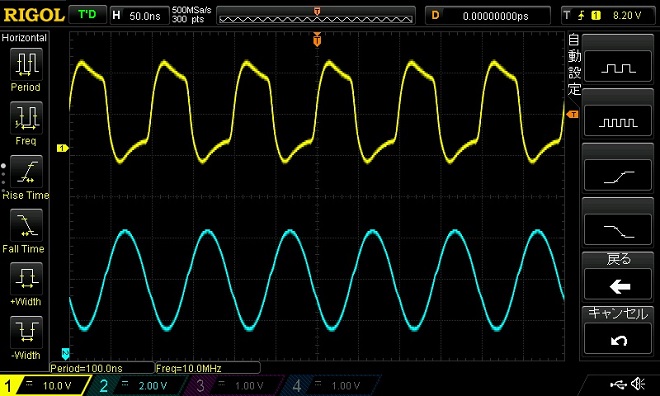Click the undo arrow under キャンセル

click(x=618, y=339)
